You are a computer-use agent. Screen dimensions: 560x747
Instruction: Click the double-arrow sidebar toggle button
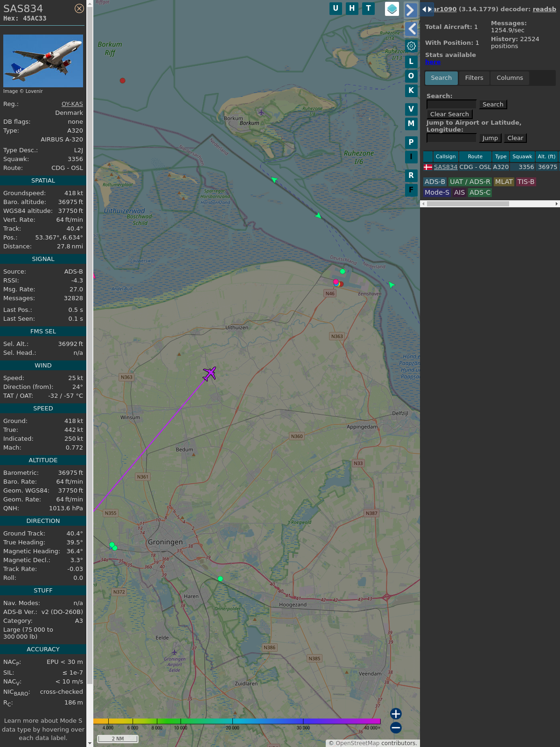click(x=427, y=9)
